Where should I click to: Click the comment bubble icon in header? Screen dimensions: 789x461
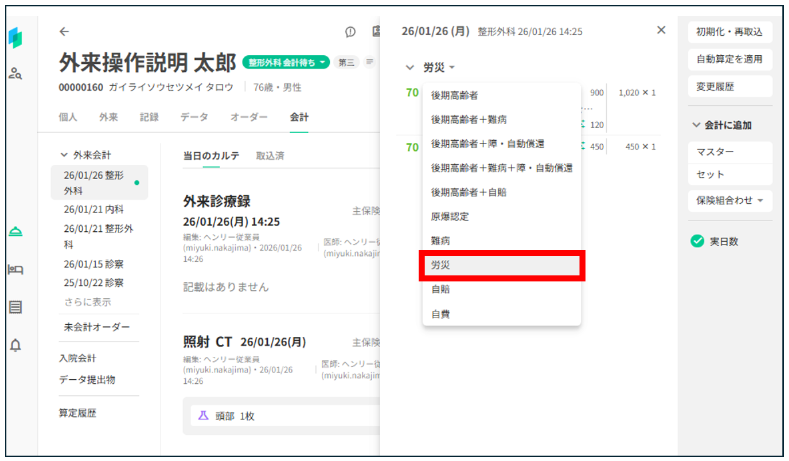click(x=350, y=32)
